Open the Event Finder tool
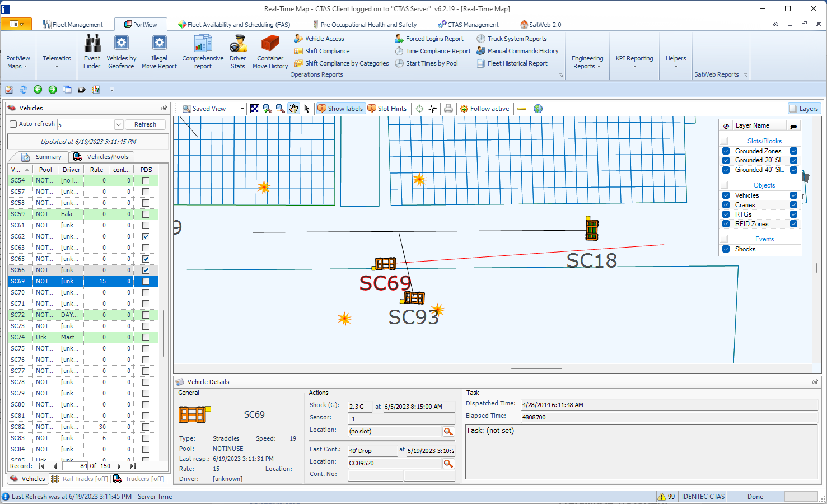This screenshot has width=827, height=504. coord(92,51)
